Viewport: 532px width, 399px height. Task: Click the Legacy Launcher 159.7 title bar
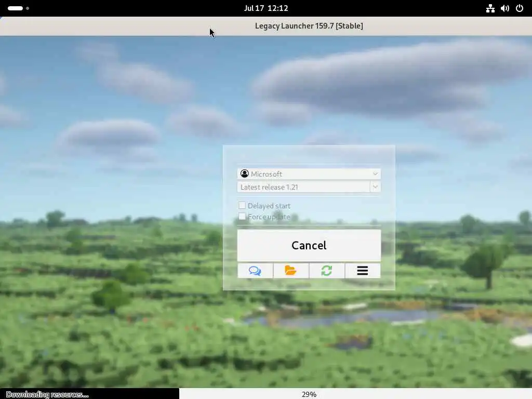[266, 26]
